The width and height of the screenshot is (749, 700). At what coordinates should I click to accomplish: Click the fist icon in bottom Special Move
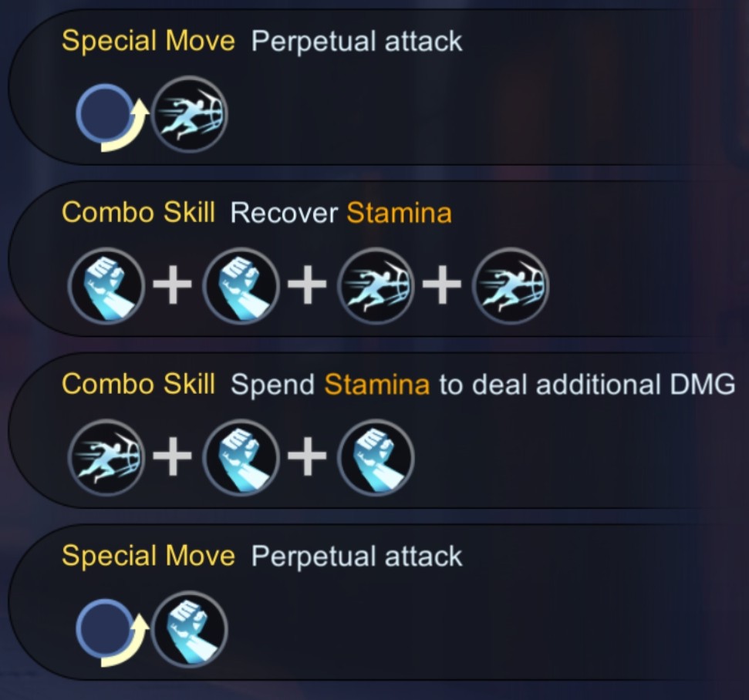tap(189, 629)
